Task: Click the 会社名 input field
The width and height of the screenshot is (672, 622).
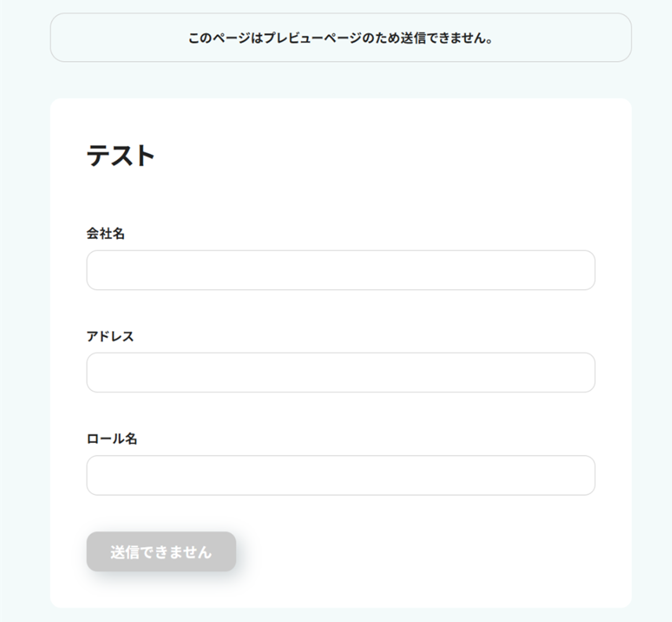Action: coord(341,270)
